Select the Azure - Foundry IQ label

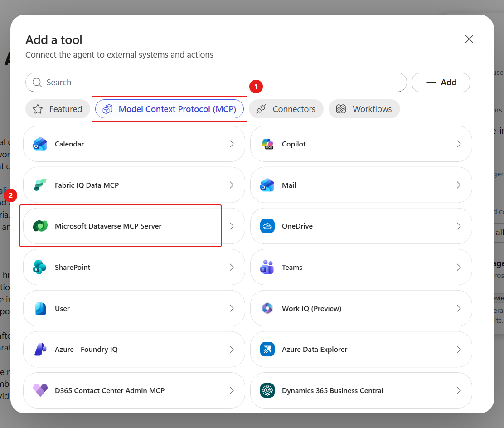pyautogui.click(x=86, y=349)
